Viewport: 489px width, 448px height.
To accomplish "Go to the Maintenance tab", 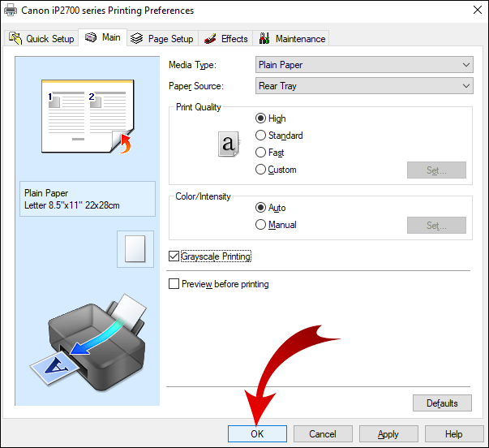I will tap(291, 38).
